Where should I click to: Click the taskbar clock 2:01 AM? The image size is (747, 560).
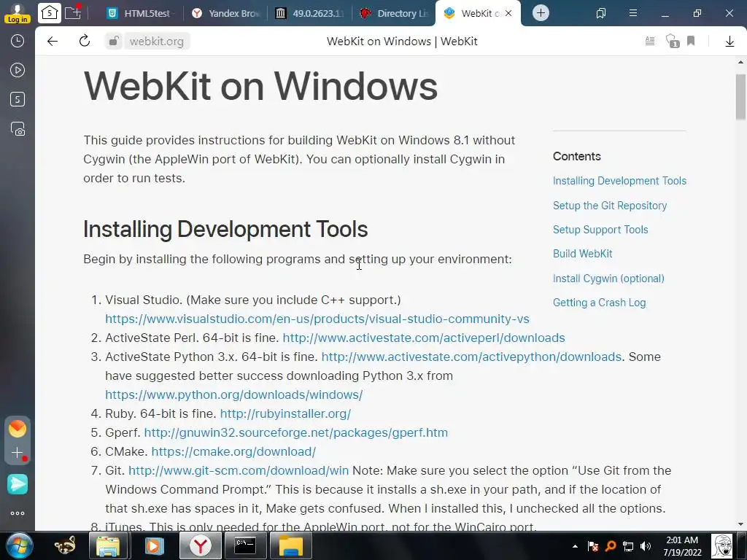point(682,546)
